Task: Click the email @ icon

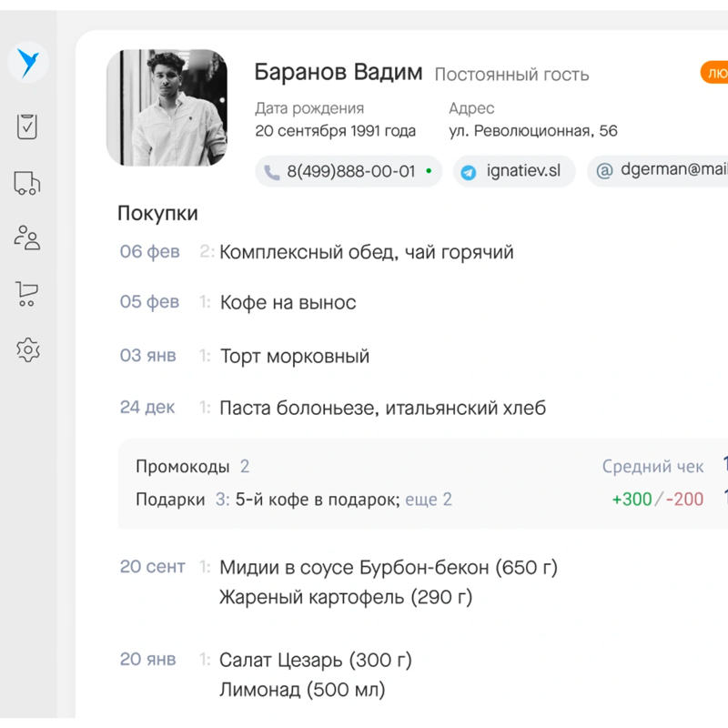Action: tap(604, 171)
